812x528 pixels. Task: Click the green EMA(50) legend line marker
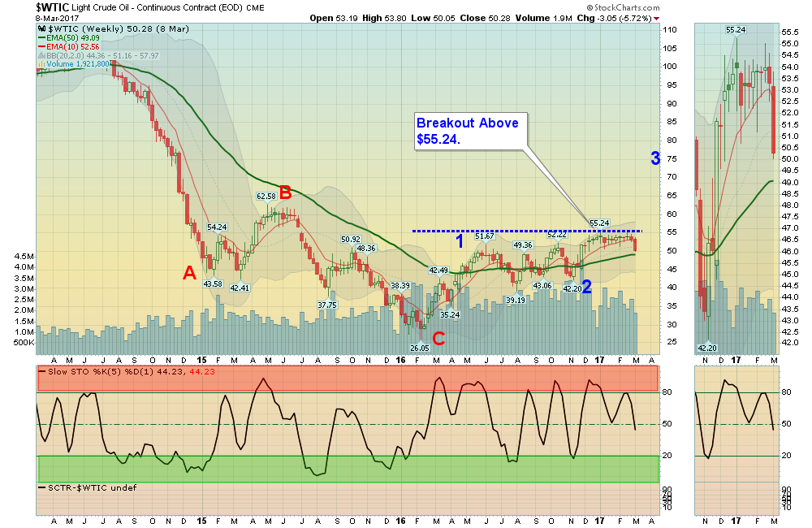click(x=42, y=38)
